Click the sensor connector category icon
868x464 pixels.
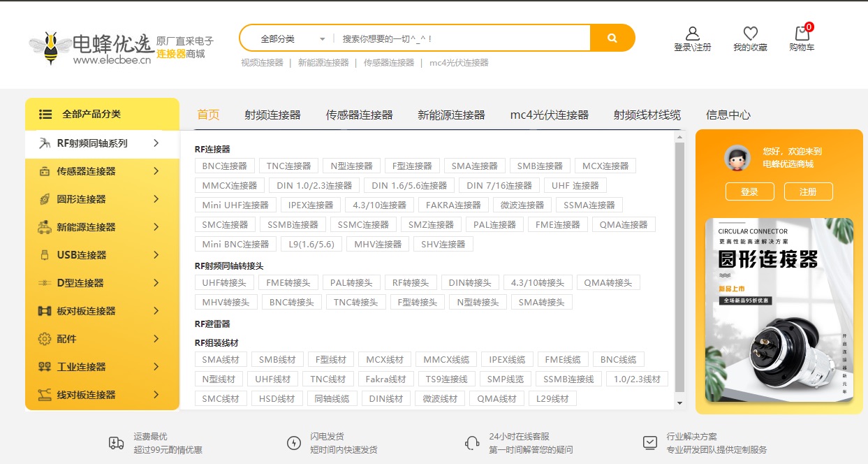click(x=45, y=171)
